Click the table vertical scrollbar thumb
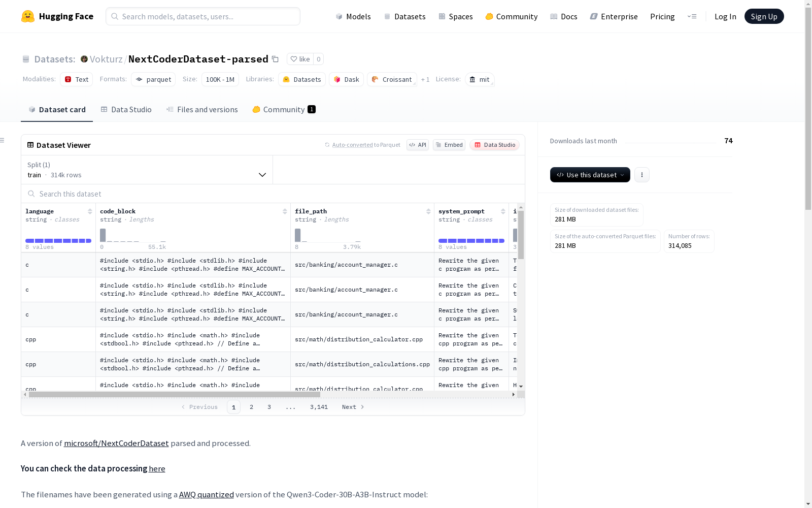Viewport: 812px width, 508px height. (x=521, y=235)
